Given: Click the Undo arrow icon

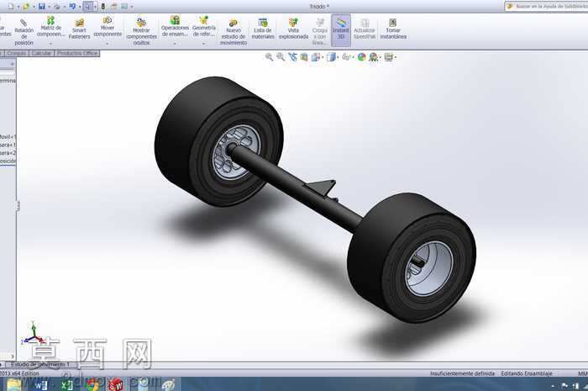Looking at the screenshot, I should tap(73, 7).
